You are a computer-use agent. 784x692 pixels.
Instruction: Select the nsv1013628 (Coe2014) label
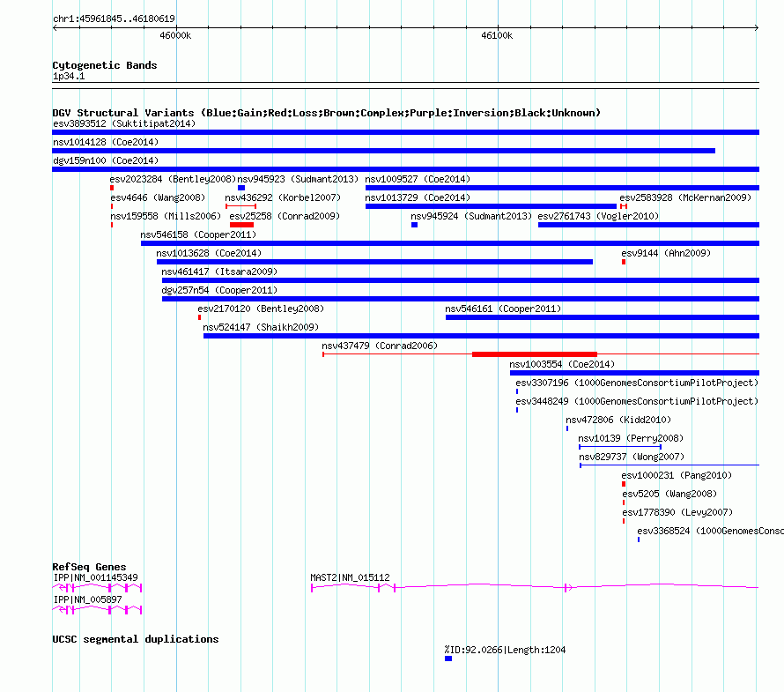point(209,253)
